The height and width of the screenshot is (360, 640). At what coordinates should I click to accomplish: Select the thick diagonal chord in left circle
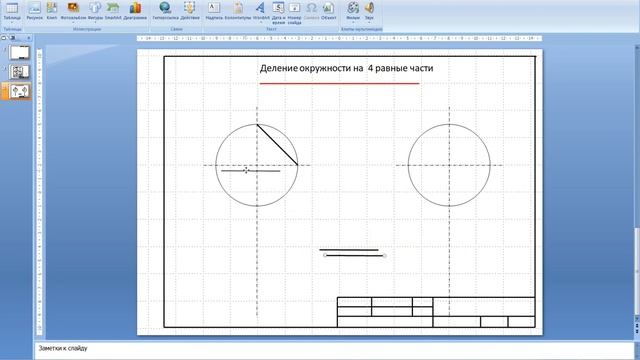tap(277, 144)
